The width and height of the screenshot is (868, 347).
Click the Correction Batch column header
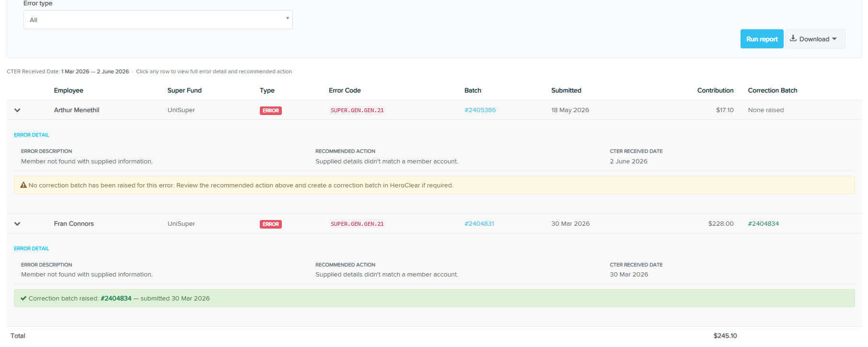point(773,91)
